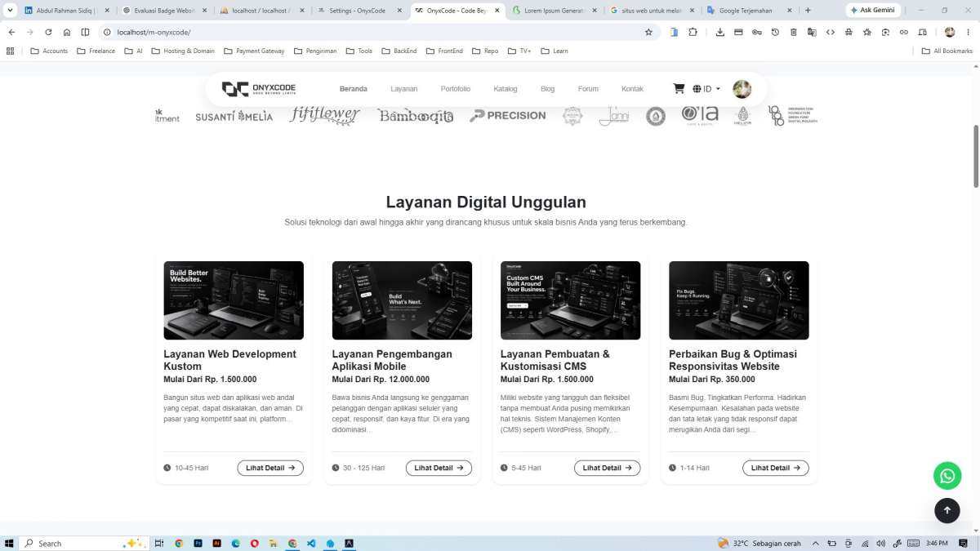Open All Bookmarks folder

click(947, 51)
